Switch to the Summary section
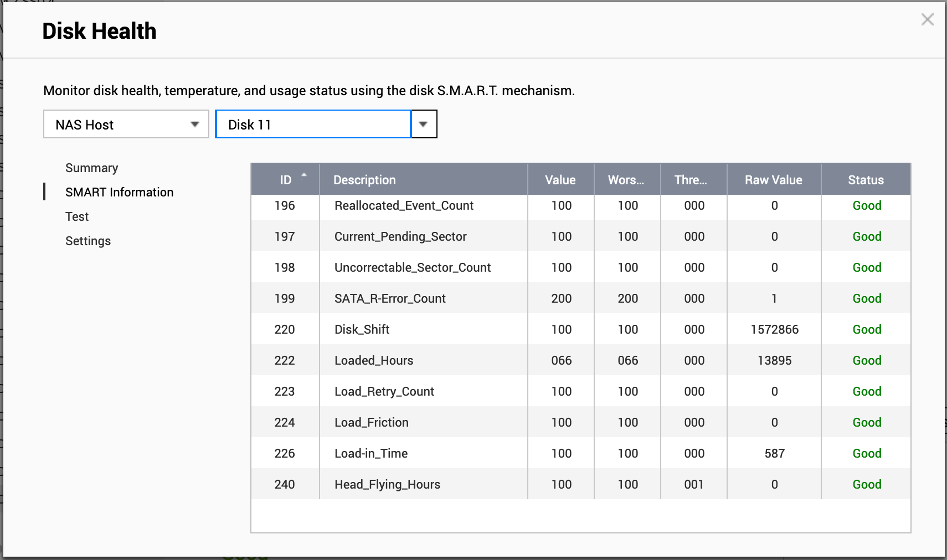This screenshot has width=947, height=560. pyautogui.click(x=91, y=168)
